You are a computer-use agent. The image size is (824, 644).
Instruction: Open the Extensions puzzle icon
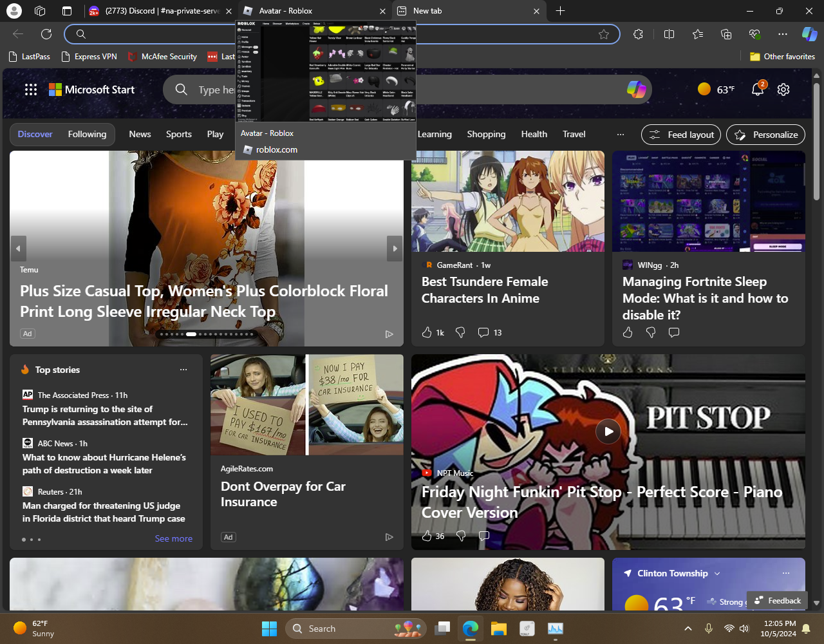[x=638, y=34]
